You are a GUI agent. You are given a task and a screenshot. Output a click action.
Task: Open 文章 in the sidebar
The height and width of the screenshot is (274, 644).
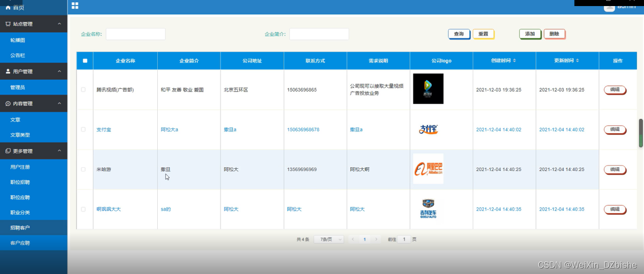point(34,120)
